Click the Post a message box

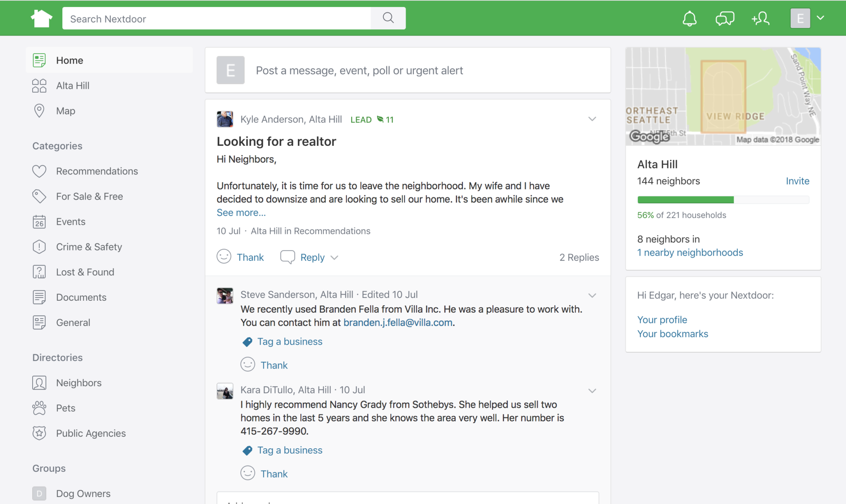pyautogui.click(x=408, y=70)
